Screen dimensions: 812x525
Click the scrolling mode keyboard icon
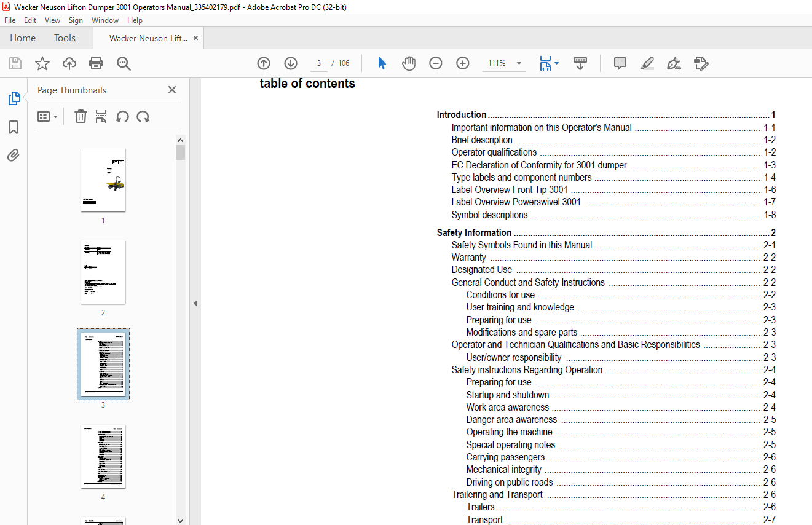coord(580,63)
